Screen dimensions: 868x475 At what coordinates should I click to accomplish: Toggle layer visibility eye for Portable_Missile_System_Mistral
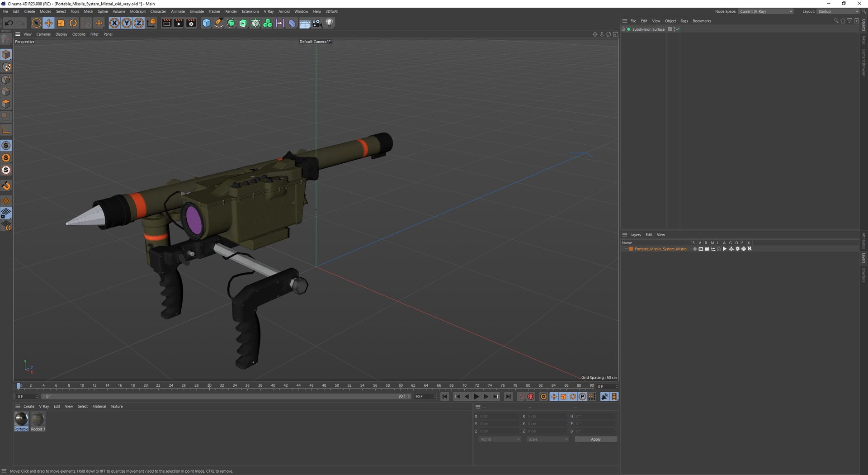[701, 249]
